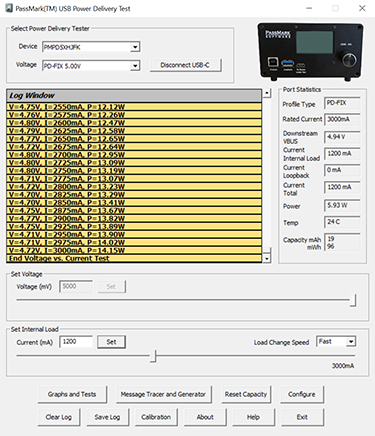Click the Set button beside Voltage (mV)

point(111,287)
